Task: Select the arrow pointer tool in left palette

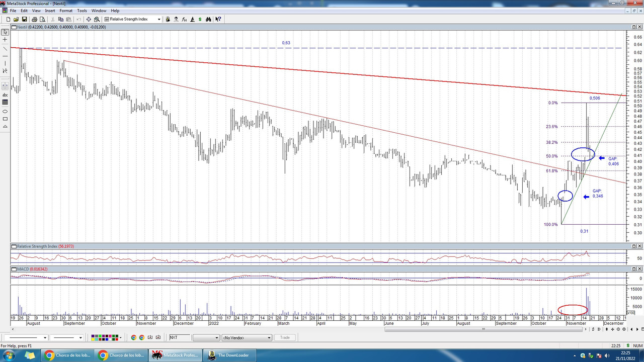Action: tap(5, 32)
